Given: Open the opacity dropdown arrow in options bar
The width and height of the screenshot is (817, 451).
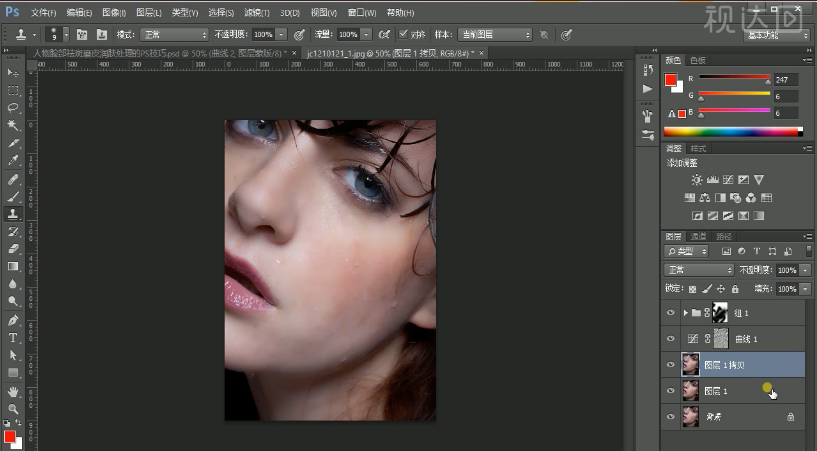Looking at the screenshot, I should click(x=281, y=34).
